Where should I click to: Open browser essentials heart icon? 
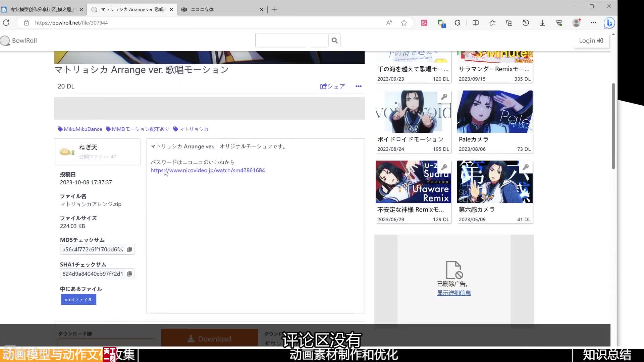coord(559,23)
